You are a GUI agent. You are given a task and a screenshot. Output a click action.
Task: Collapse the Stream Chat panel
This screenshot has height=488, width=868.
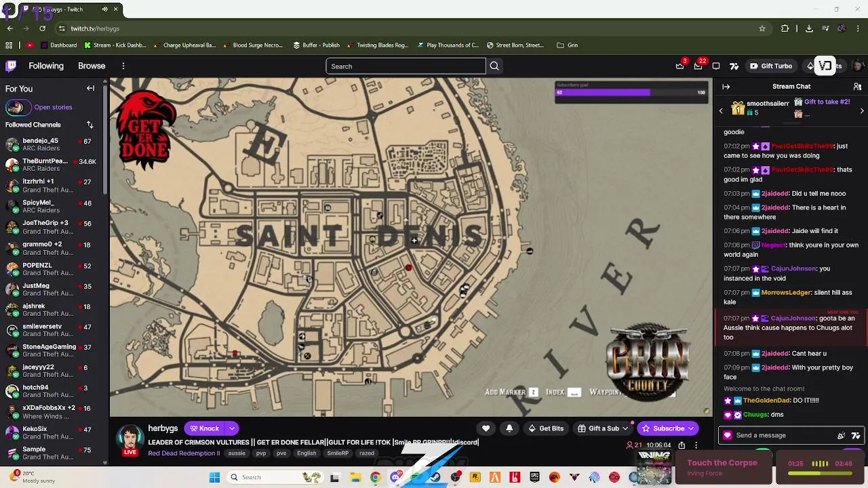coord(726,87)
